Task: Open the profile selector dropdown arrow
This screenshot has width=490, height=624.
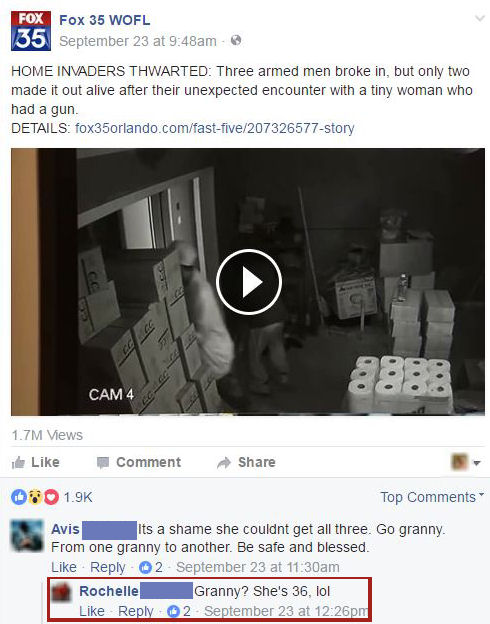Action: (476, 462)
